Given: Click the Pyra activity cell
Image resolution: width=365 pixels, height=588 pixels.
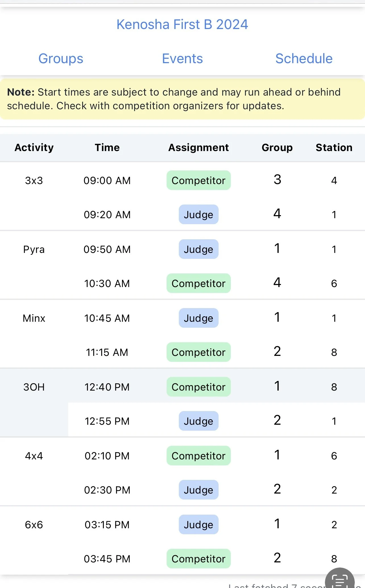Looking at the screenshot, I should coord(34,249).
